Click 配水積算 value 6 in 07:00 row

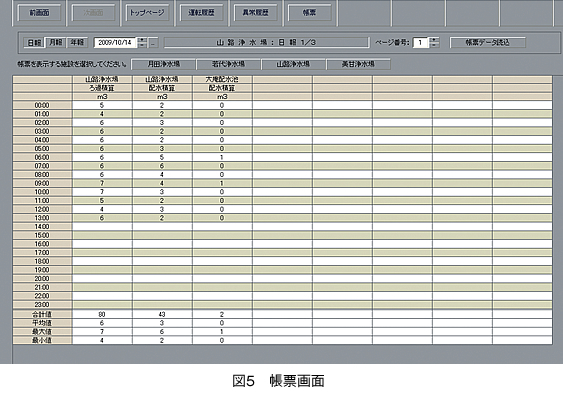tap(162, 166)
